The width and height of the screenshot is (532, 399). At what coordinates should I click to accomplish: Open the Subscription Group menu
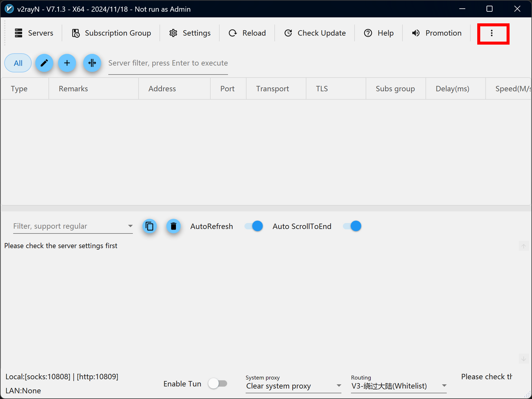[111, 33]
